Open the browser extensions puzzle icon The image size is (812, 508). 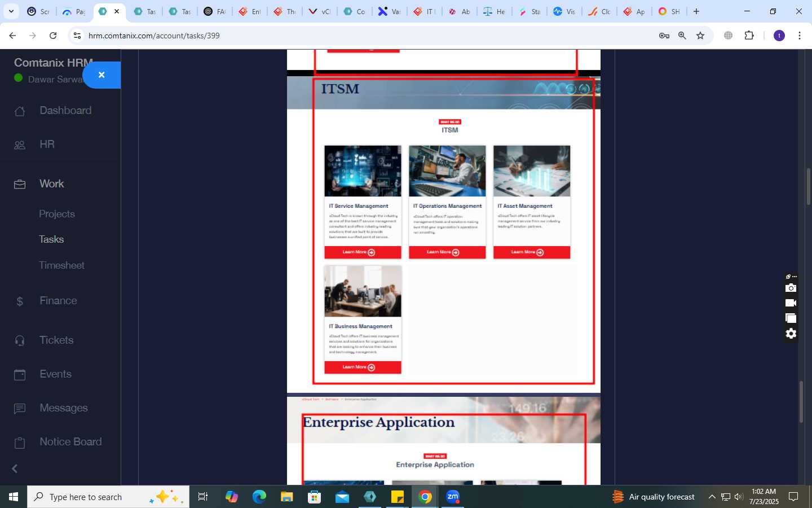[749, 36]
